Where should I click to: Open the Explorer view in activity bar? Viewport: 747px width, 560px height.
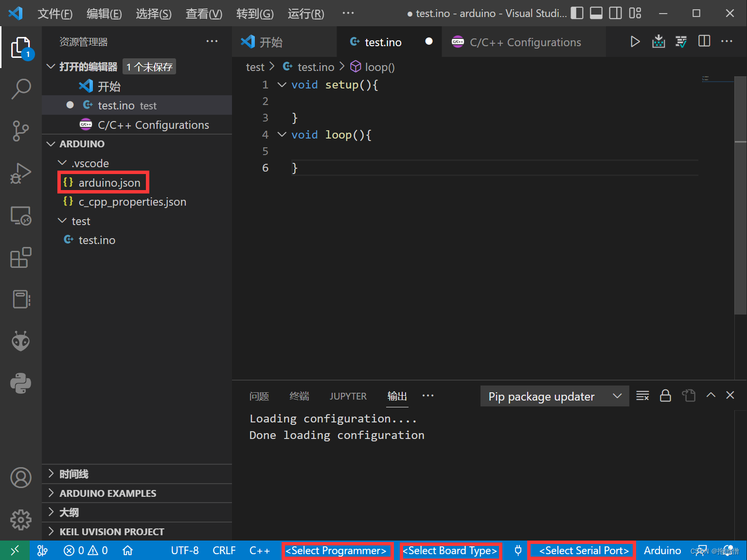tap(21, 48)
